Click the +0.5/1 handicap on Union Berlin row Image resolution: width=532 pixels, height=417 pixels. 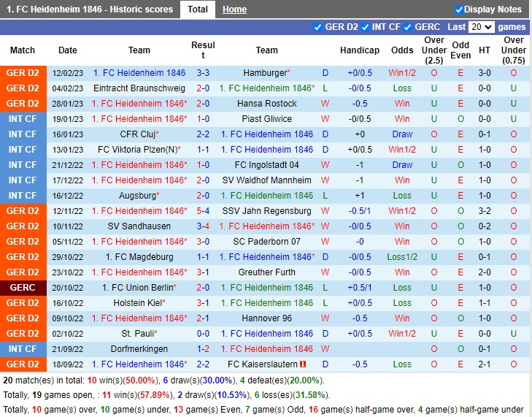[x=360, y=288]
